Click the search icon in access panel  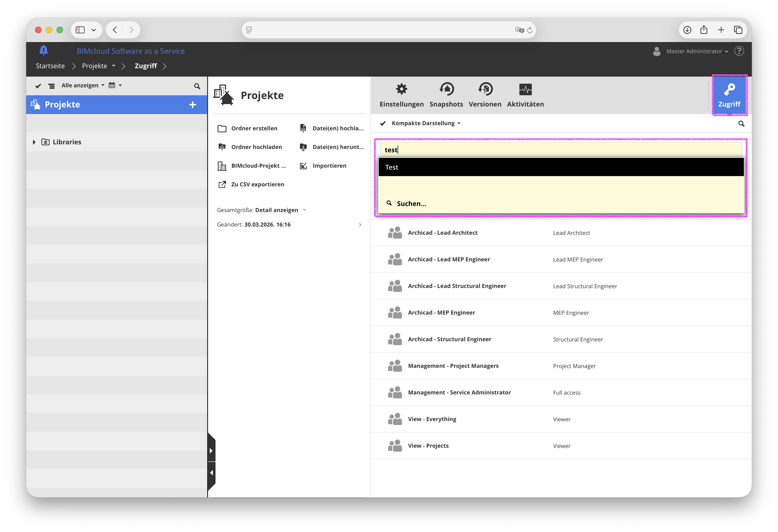click(741, 124)
